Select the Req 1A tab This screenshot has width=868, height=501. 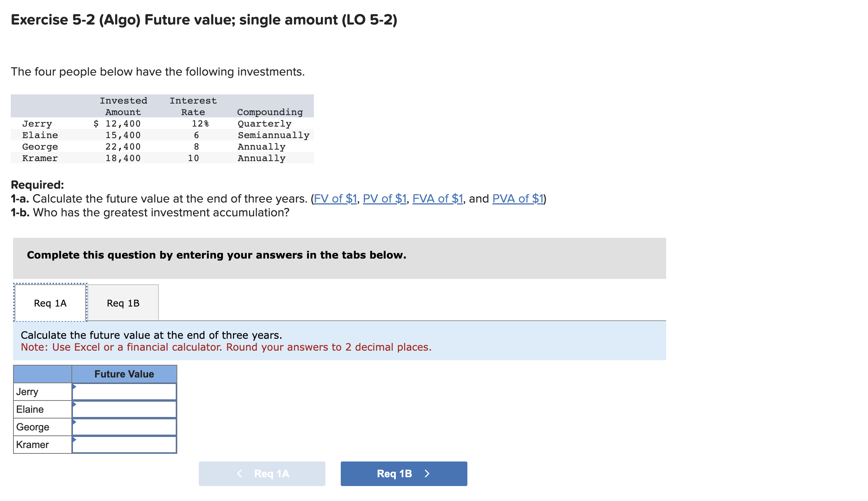50,303
